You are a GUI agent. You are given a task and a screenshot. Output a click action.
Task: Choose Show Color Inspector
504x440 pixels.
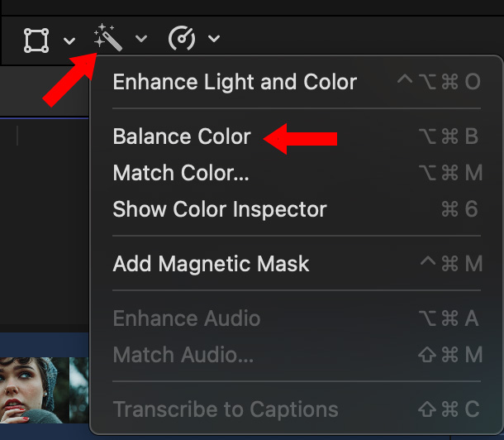point(220,209)
